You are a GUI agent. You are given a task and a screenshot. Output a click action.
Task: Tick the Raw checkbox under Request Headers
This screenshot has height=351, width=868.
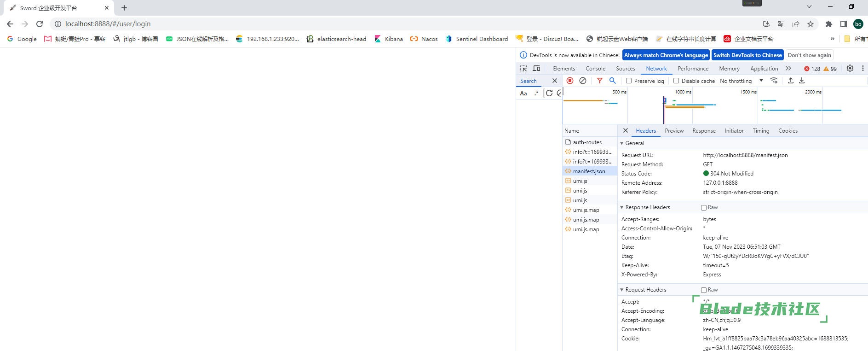click(704, 290)
